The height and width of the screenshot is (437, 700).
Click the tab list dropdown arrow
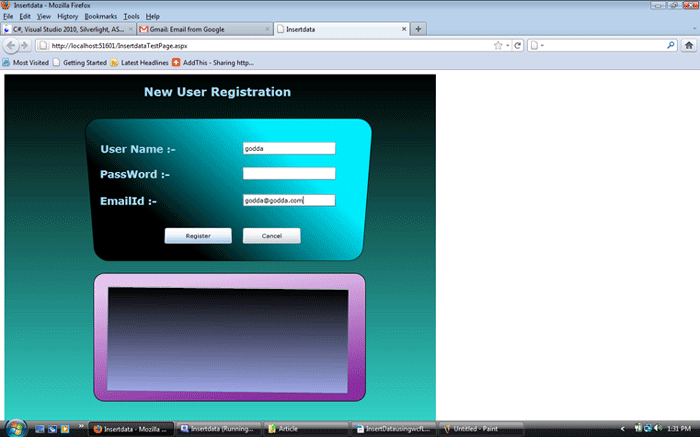pos(695,29)
